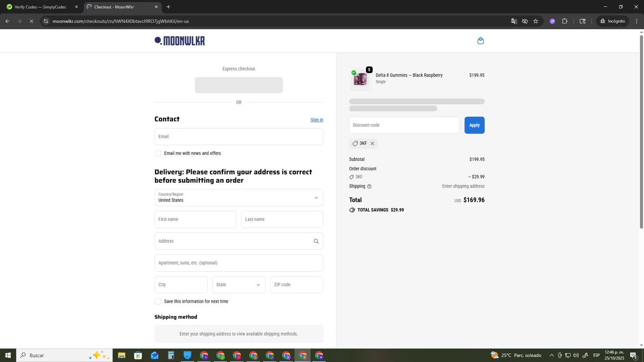Click the eye-crossed tracking protection icon
Screen dimensions: 644x362
pos(525,21)
